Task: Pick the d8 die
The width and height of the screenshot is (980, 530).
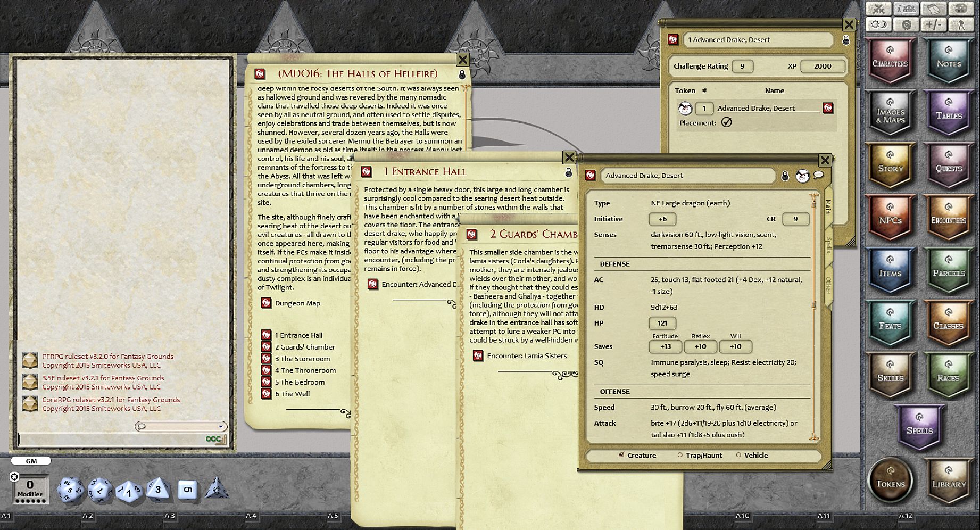Action: click(158, 489)
